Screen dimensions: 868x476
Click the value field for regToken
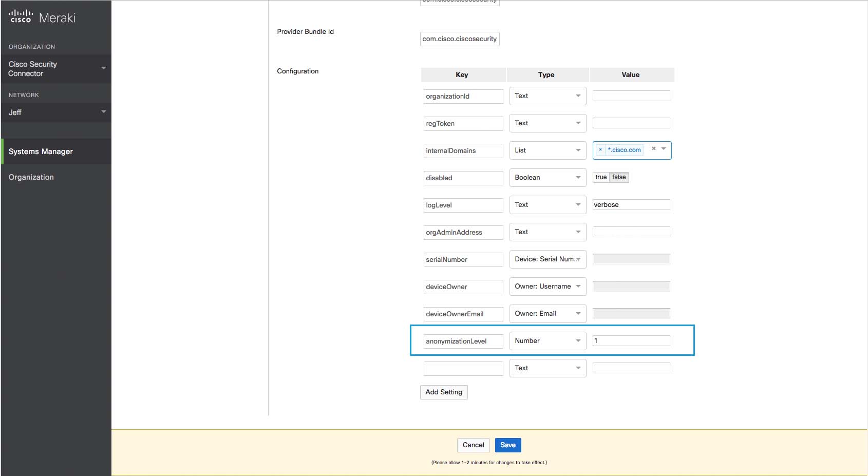point(631,123)
